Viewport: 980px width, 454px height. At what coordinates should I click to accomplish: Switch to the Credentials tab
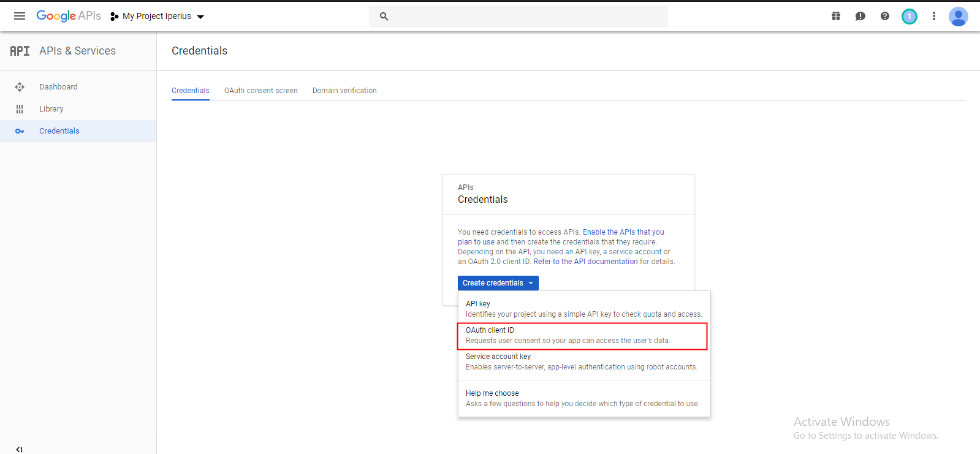[x=191, y=91]
